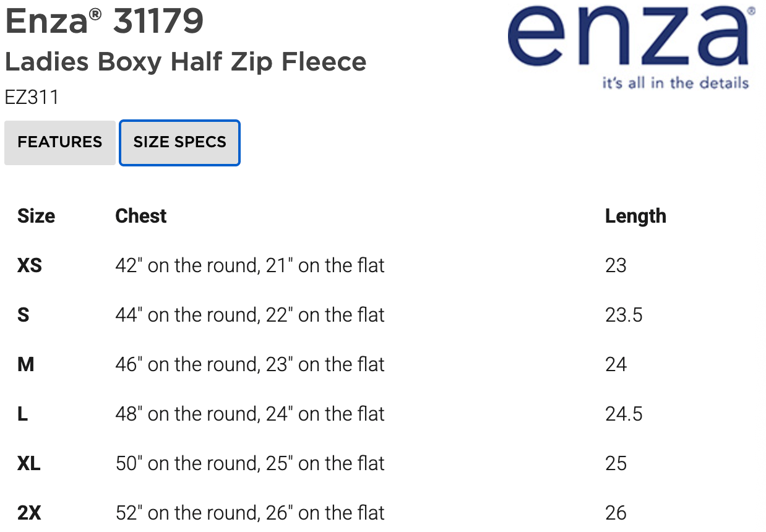Screen dimensions: 766x532
Task: Click the EZ311 style code
Action: tap(32, 98)
